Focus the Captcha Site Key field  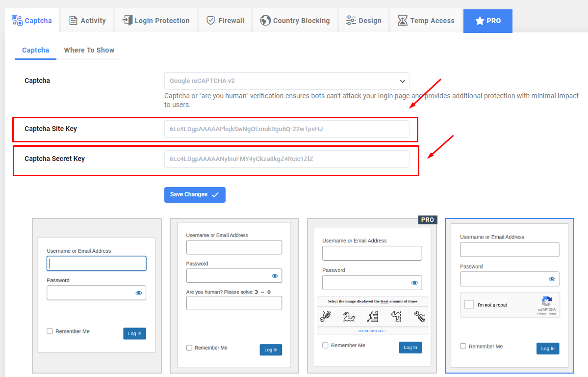click(286, 129)
